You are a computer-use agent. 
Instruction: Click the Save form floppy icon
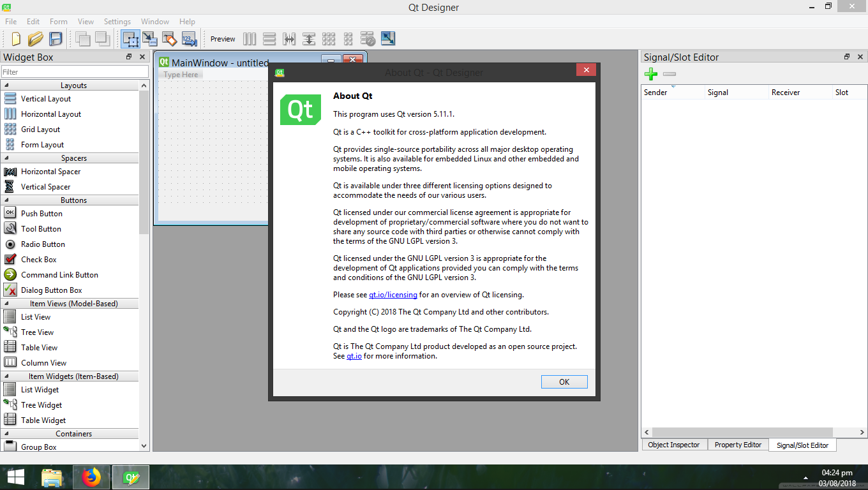(56, 39)
